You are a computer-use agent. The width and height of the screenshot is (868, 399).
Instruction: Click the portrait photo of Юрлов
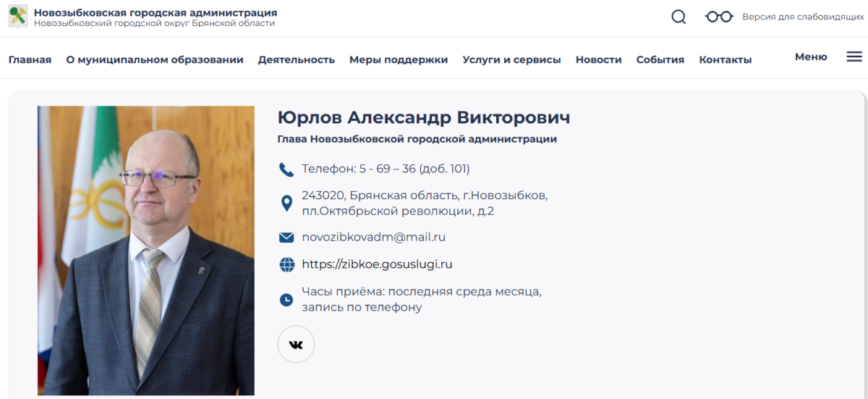[146, 251]
